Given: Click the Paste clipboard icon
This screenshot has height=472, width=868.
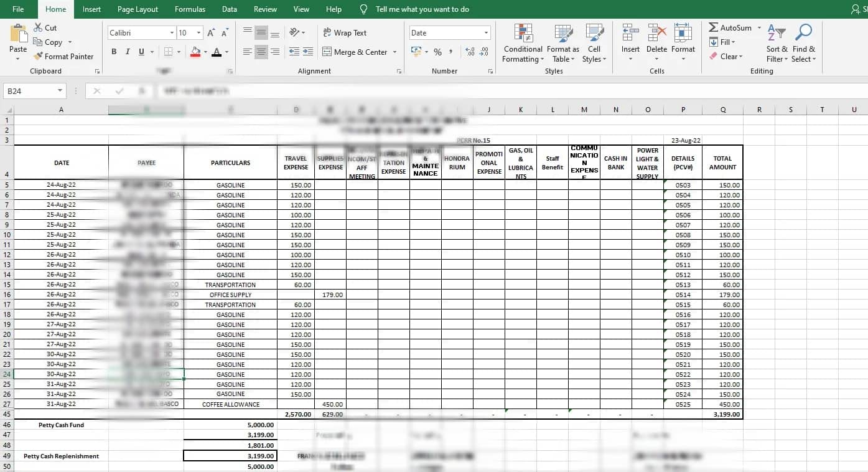Looking at the screenshot, I should 18,34.
